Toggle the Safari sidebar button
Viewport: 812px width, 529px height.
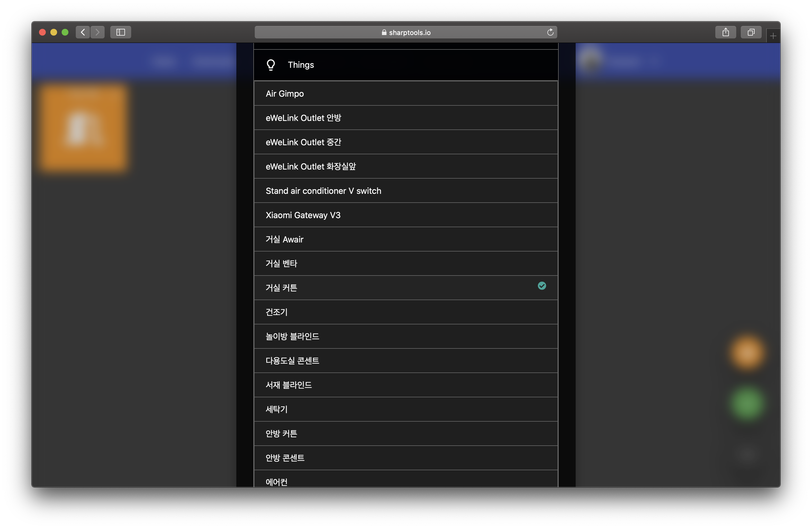pyautogui.click(x=120, y=32)
